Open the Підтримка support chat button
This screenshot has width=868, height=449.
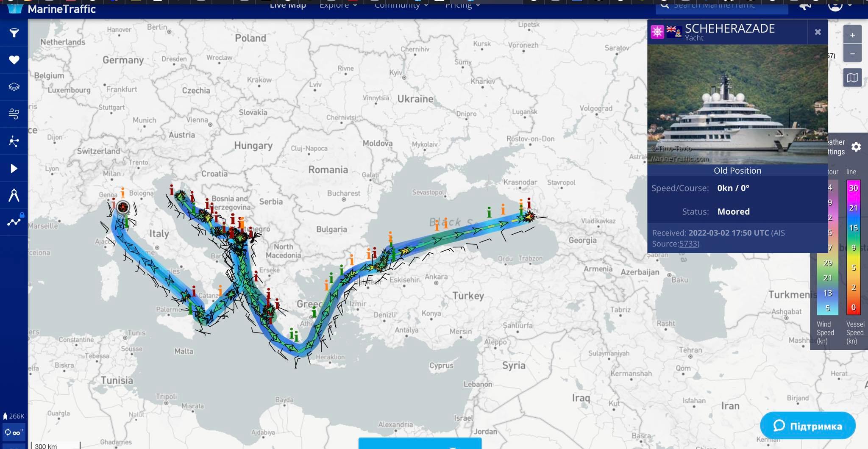pos(807,426)
